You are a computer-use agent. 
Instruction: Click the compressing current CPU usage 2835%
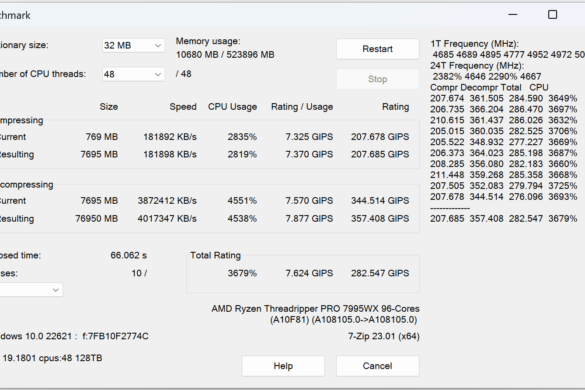click(x=242, y=137)
